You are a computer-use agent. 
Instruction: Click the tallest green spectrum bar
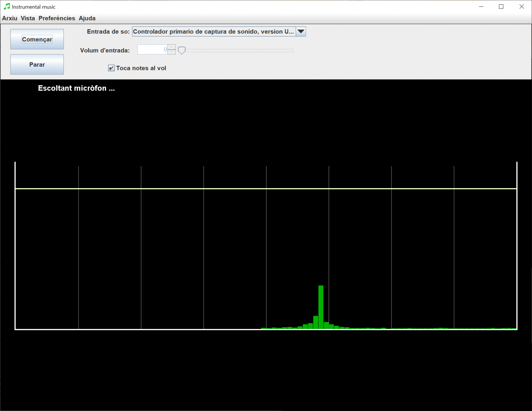(x=321, y=307)
